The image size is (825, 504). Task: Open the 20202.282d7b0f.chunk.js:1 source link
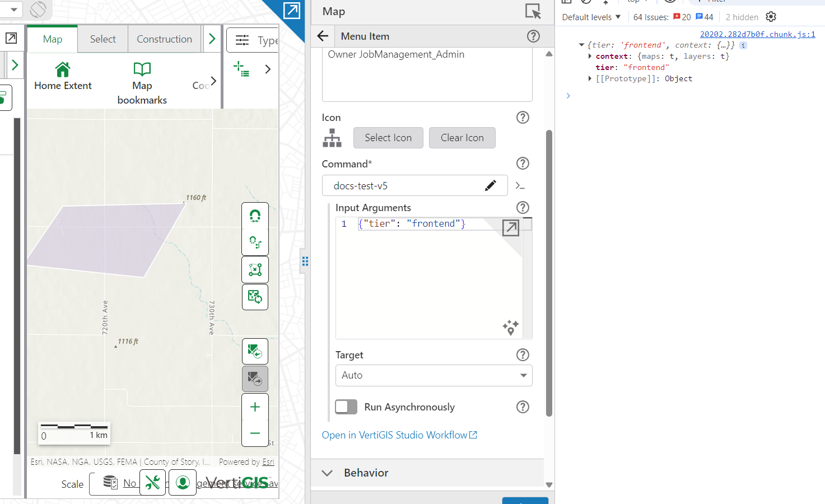click(758, 34)
